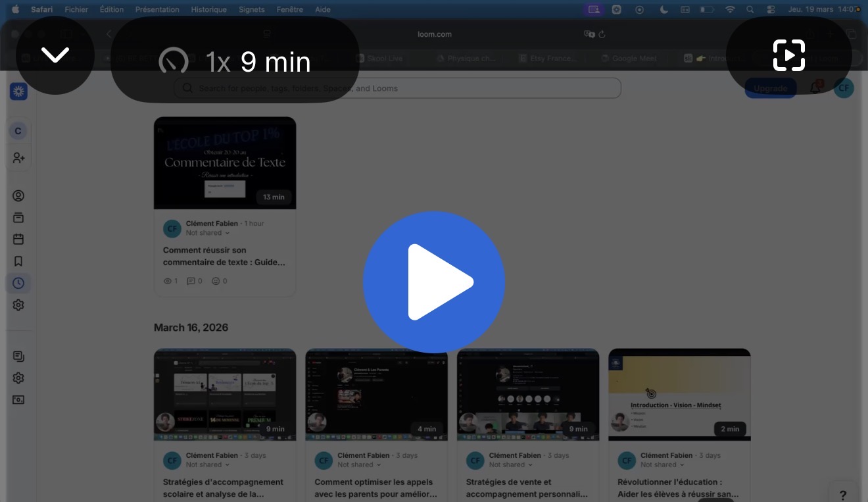Open the calendar meetings icon in the sidebar
The width and height of the screenshot is (868, 502).
coord(18,239)
